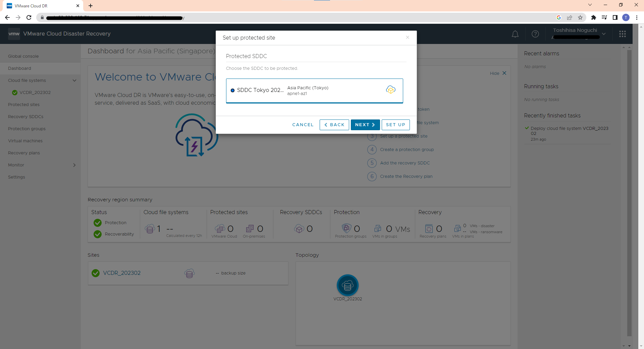Click the Cloud file systems count icon
This screenshot has height=349, width=644.
(x=150, y=229)
